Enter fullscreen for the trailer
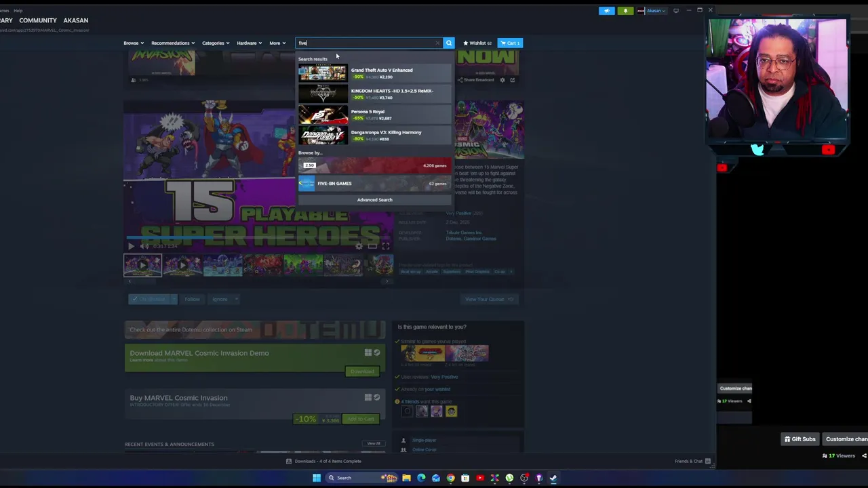The height and width of the screenshot is (488, 868). tap(385, 246)
